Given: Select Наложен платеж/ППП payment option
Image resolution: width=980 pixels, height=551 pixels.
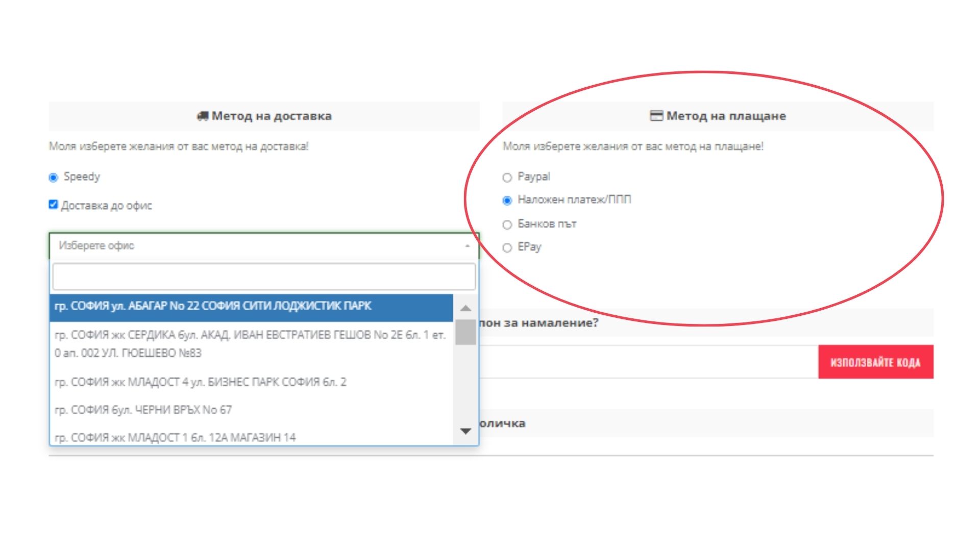Looking at the screenshot, I should coord(507,201).
